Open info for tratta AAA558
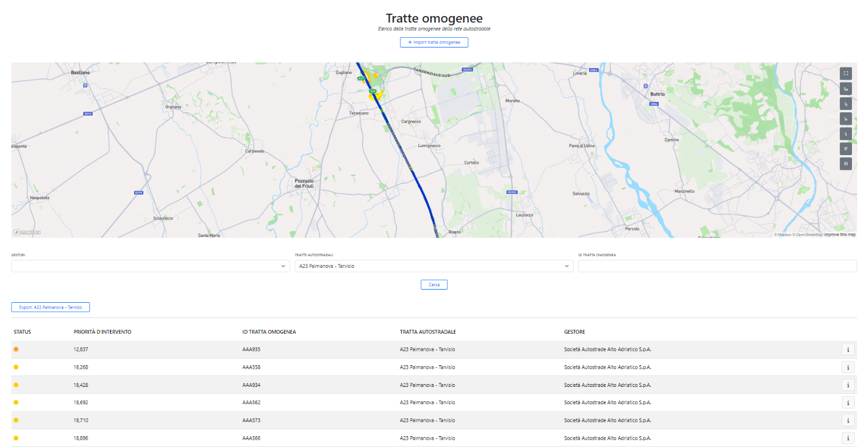 pyautogui.click(x=848, y=367)
